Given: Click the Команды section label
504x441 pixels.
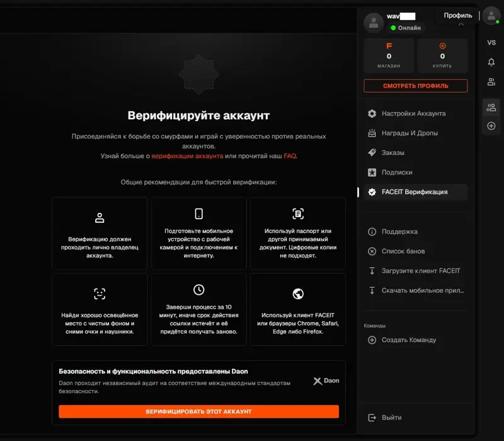Looking at the screenshot, I should (374, 326).
